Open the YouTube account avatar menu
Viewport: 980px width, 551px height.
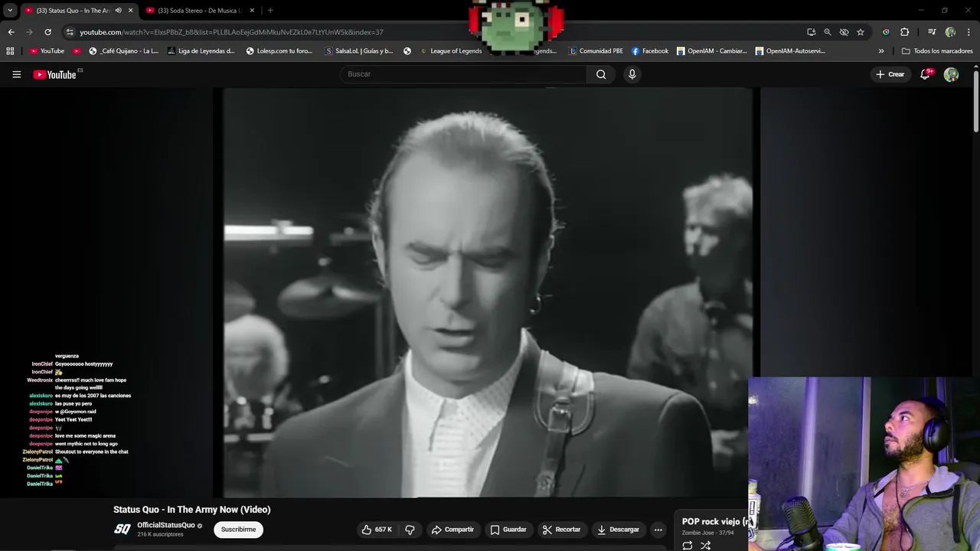click(x=951, y=74)
